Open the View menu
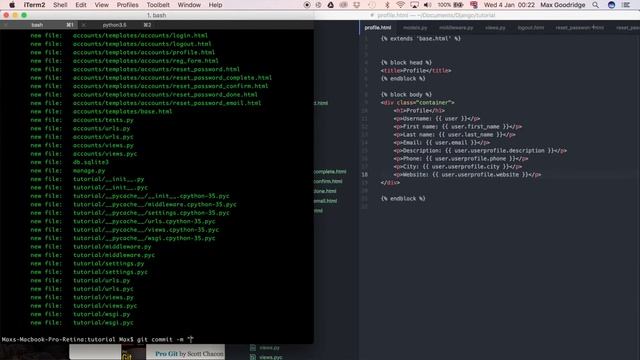Screen dimensions: 640x360 [101, 5]
